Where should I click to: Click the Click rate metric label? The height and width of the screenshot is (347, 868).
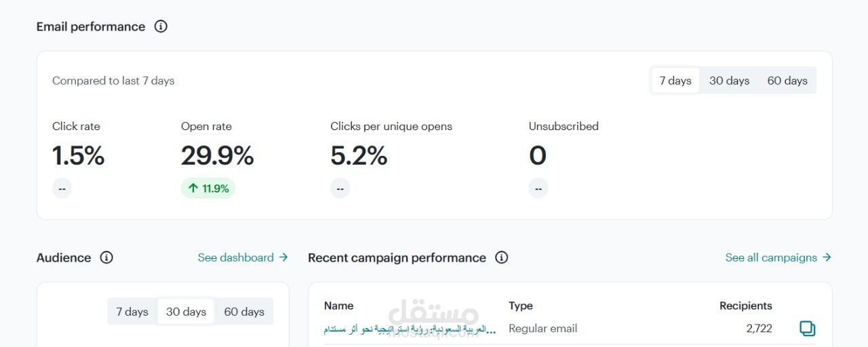(76, 127)
